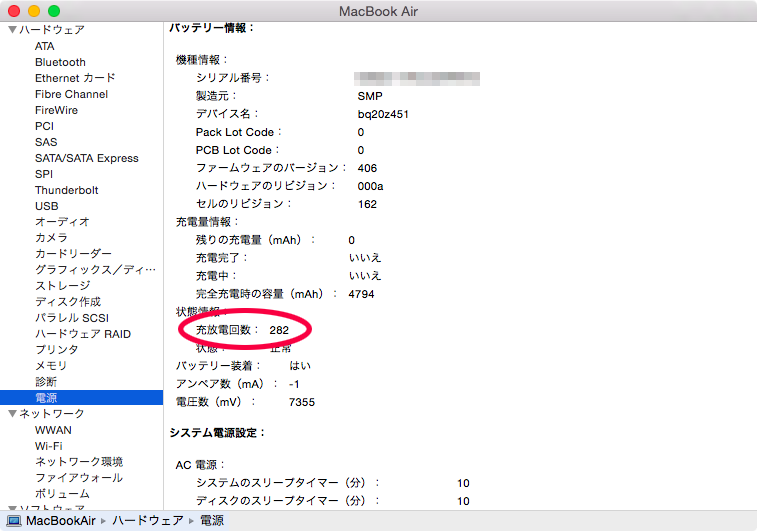
Task: Select ファイアウォール in the sidebar
Action: click(x=79, y=478)
